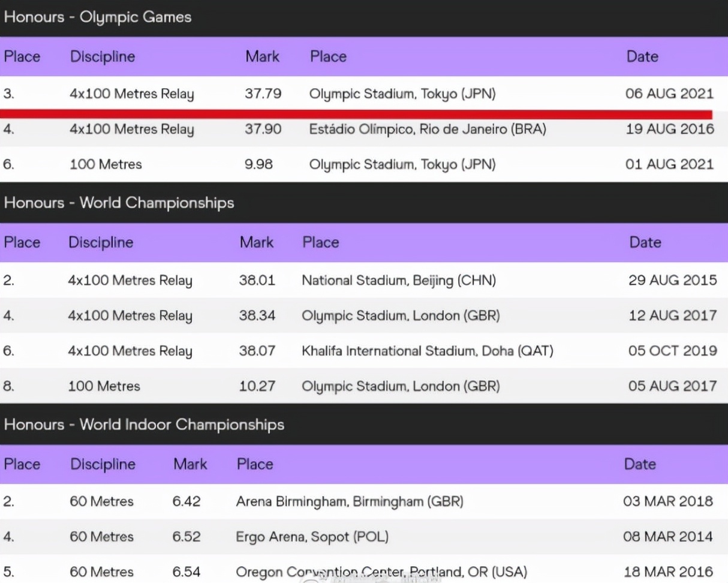This screenshot has width=728, height=583.
Task: Click the 9.98 mark for 100 Metres
Action: (259, 164)
